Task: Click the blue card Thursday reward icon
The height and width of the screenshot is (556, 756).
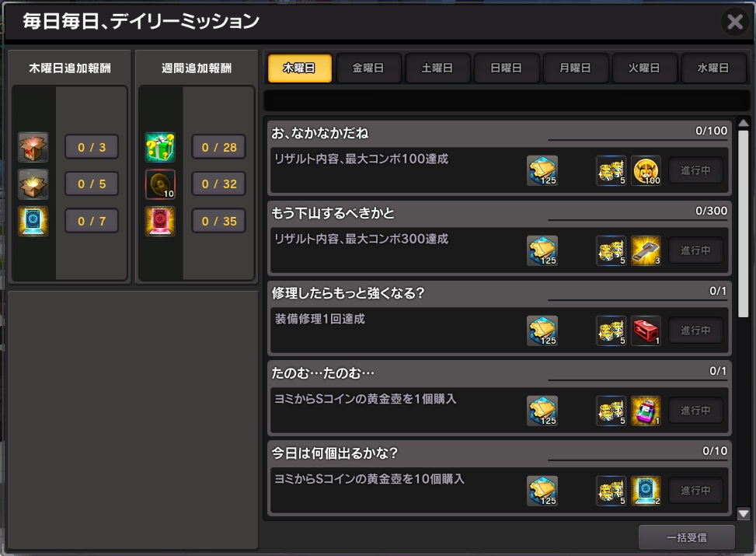Action: (x=33, y=221)
